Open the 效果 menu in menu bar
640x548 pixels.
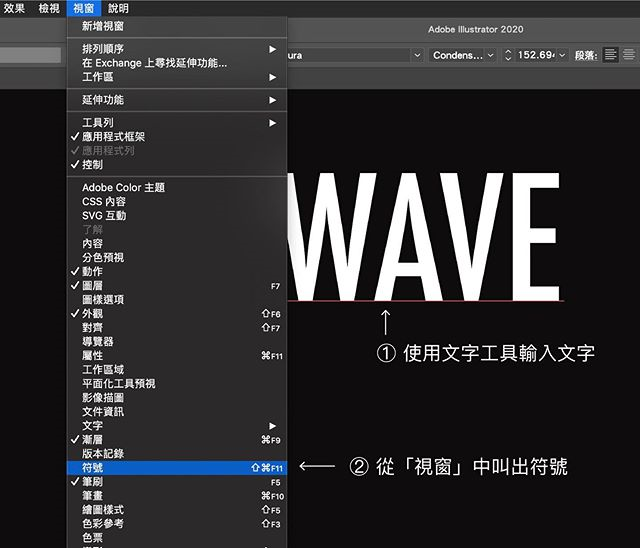(14, 8)
